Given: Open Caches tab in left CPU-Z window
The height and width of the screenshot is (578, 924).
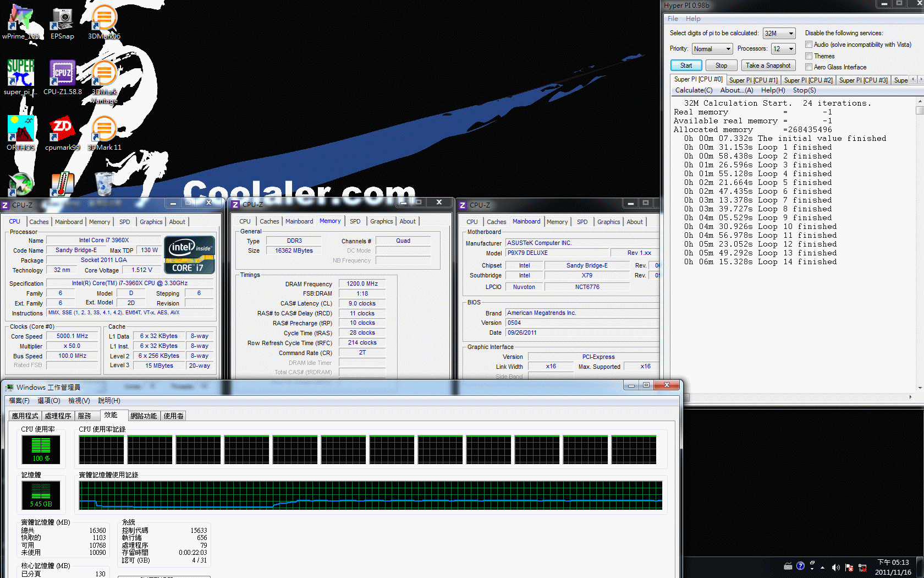Looking at the screenshot, I should (38, 222).
